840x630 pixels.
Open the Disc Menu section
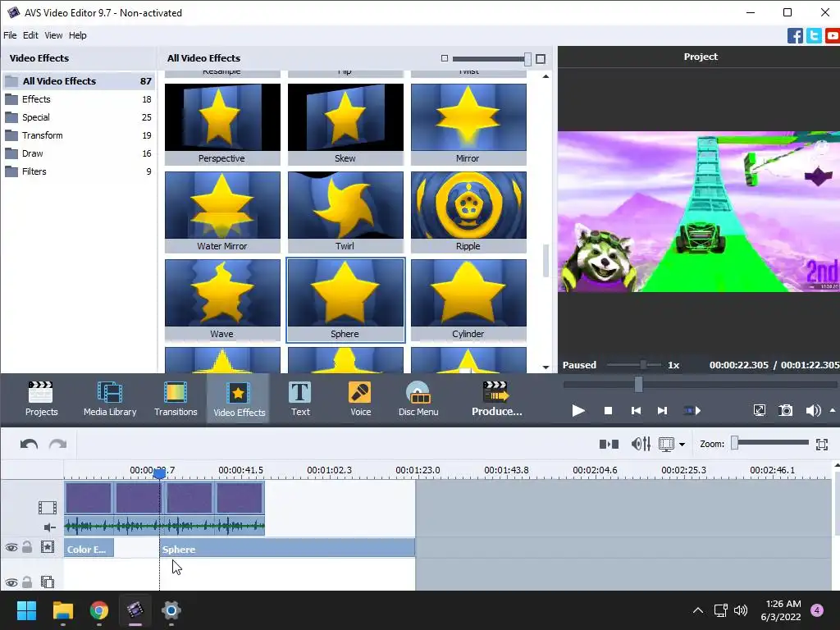click(x=418, y=399)
